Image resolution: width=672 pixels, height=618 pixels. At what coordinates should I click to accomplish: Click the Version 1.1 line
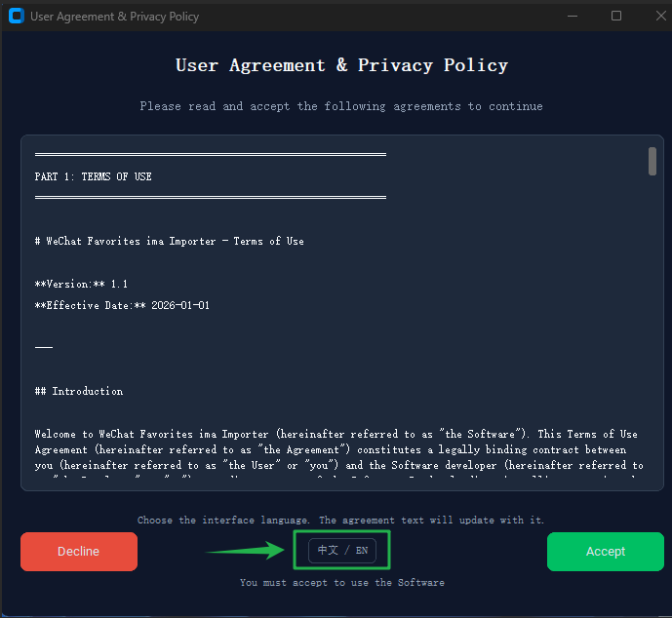pos(81,284)
